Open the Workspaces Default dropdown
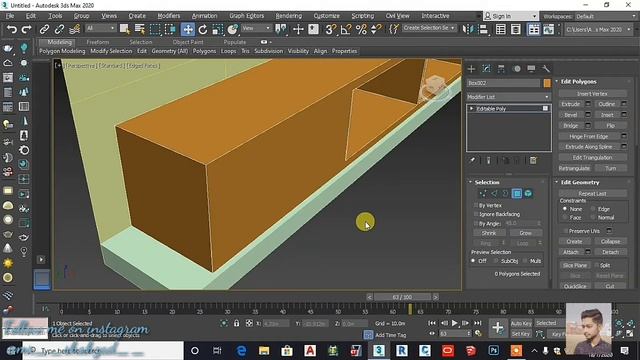640x360 pixels. [x=604, y=16]
